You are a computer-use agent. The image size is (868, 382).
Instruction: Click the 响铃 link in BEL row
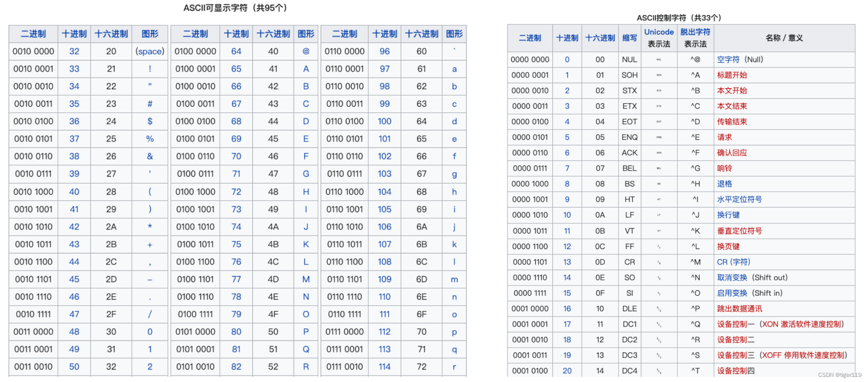coord(725,168)
